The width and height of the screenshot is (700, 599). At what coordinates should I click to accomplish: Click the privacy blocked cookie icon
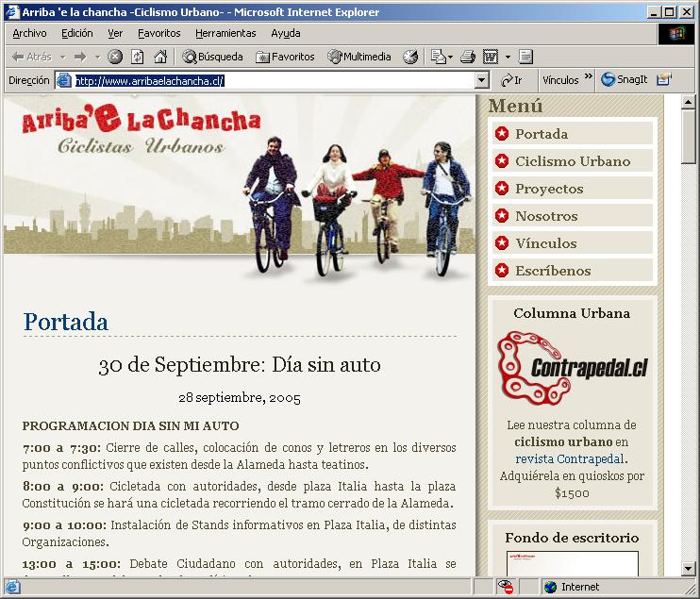(506, 587)
